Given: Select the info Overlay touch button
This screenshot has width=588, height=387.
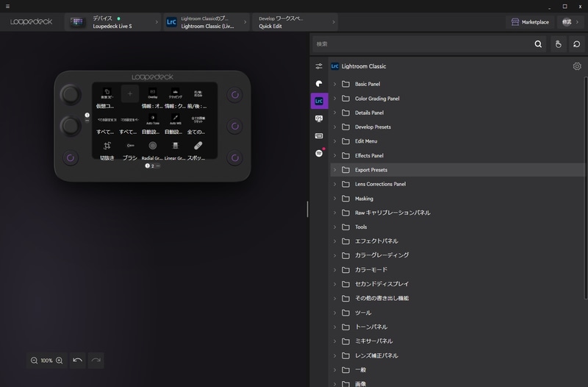Looking at the screenshot, I should coord(152,99).
